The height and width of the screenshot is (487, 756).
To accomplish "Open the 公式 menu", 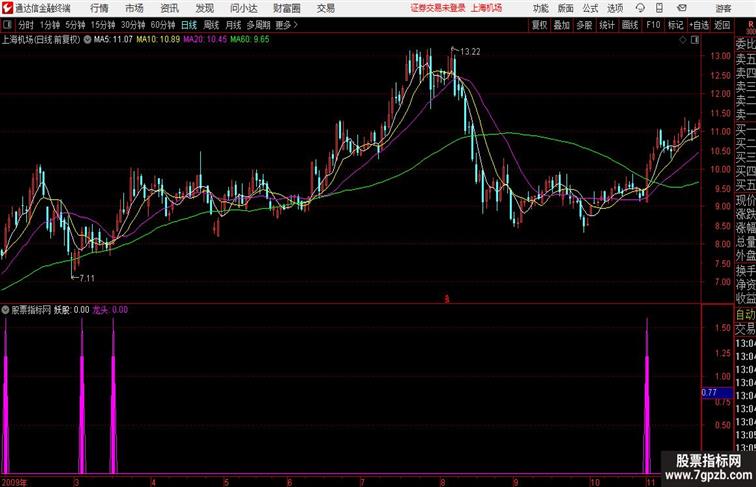I will click(x=590, y=8).
